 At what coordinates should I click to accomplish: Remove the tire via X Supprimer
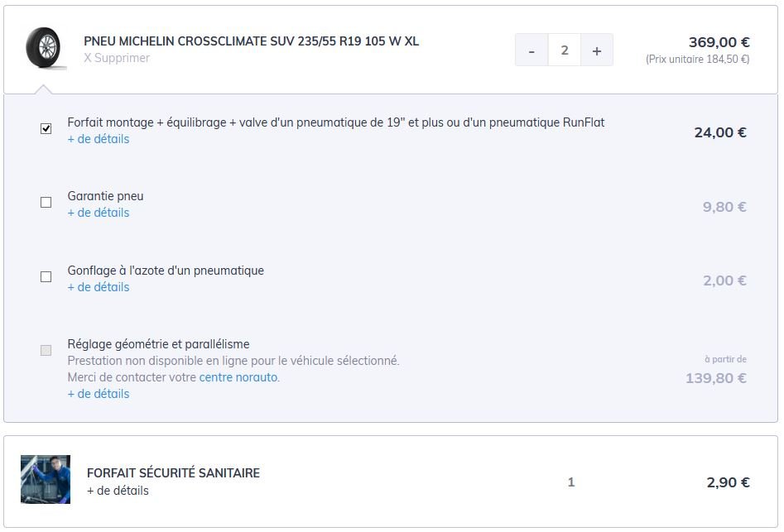(117, 59)
